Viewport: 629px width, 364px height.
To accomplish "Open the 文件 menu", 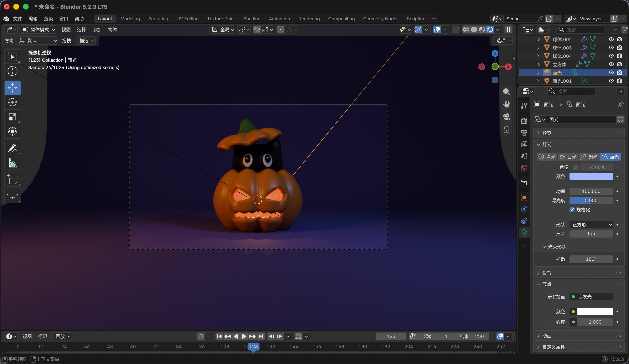I will 18,19.
